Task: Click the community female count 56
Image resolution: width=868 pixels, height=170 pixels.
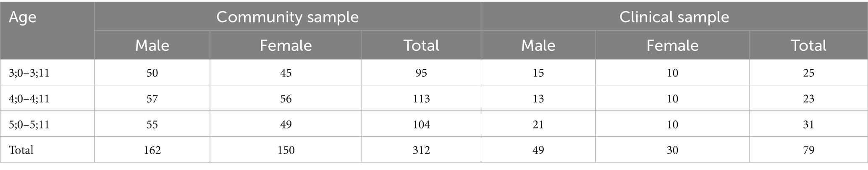Action: (286, 99)
